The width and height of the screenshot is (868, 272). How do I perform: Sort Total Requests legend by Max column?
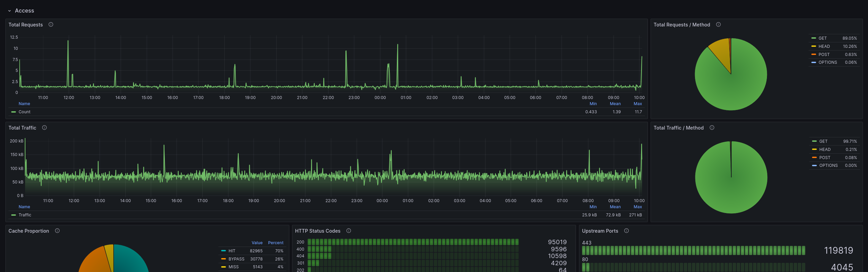[638, 104]
